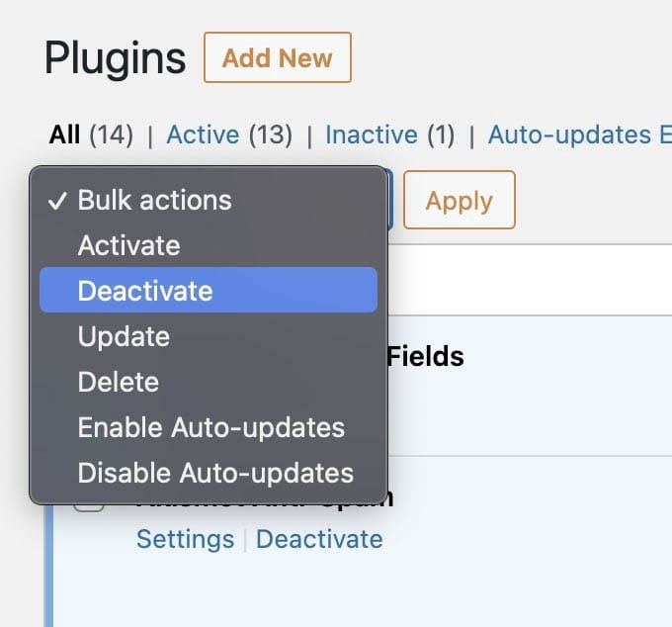
Task: Click Deactivate link next to Settings
Action: pyautogui.click(x=319, y=539)
